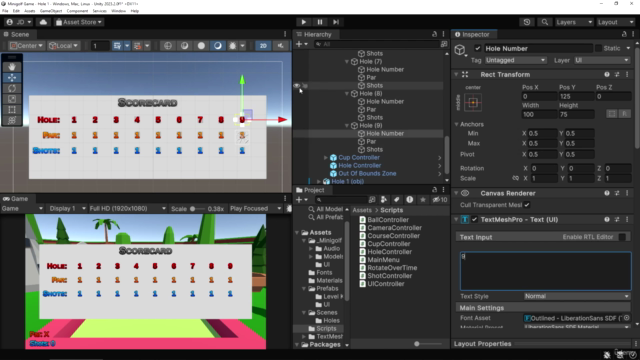Viewport: 640px width, 360px height.
Task: Click the Project panel add asset plus
Action: pyautogui.click(x=301, y=200)
